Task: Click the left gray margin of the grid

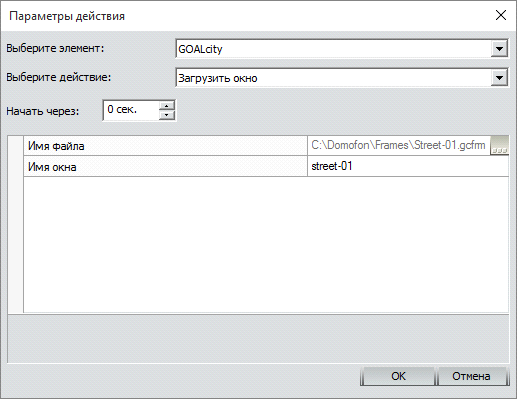Action: (x=15, y=224)
